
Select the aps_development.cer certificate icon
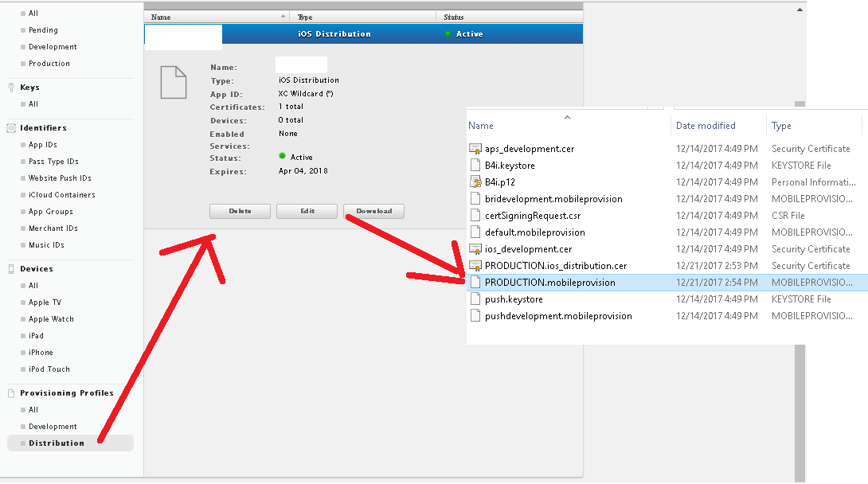click(475, 149)
